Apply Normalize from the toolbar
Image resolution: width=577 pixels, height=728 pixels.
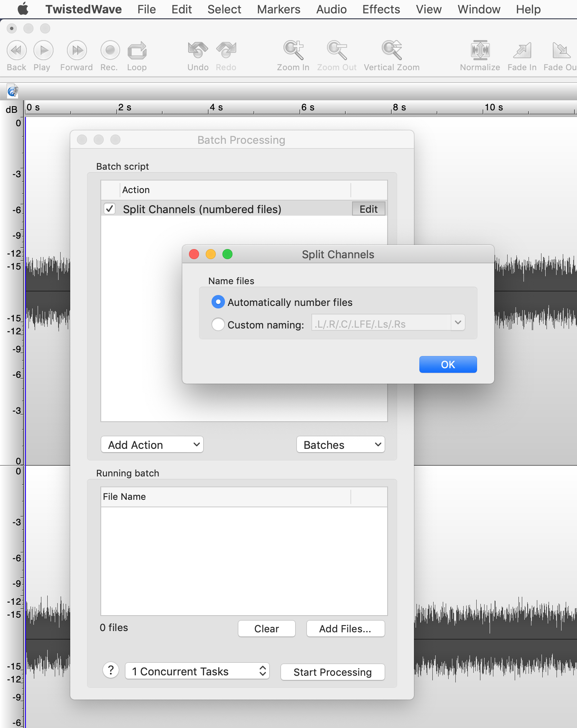[480, 51]
